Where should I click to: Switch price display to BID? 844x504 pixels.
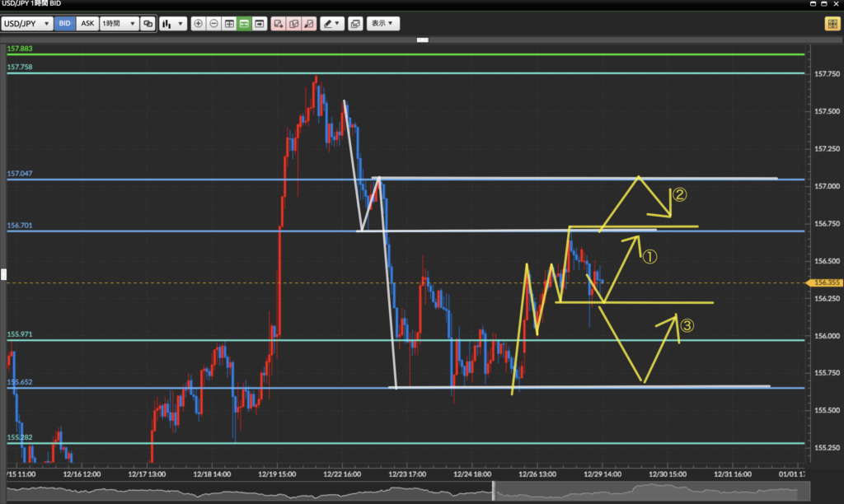click(64, 24)
